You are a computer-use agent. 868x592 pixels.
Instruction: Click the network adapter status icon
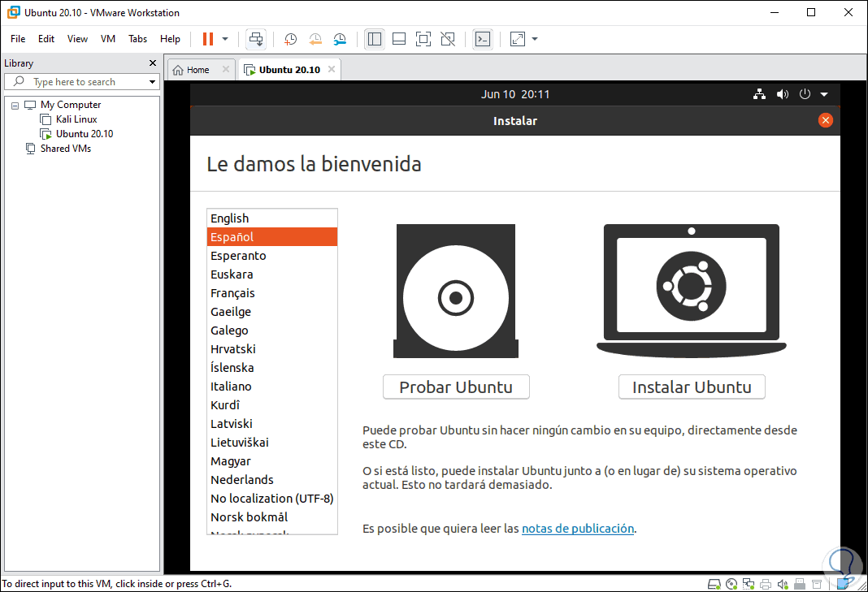point(749,584)
